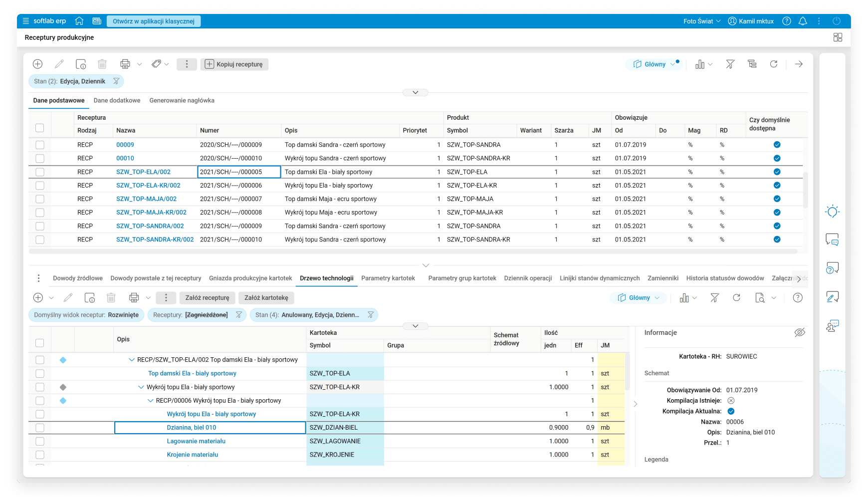Switch to the Dane dodatkowe tab

pyautogui.click(x=117, y=100)
